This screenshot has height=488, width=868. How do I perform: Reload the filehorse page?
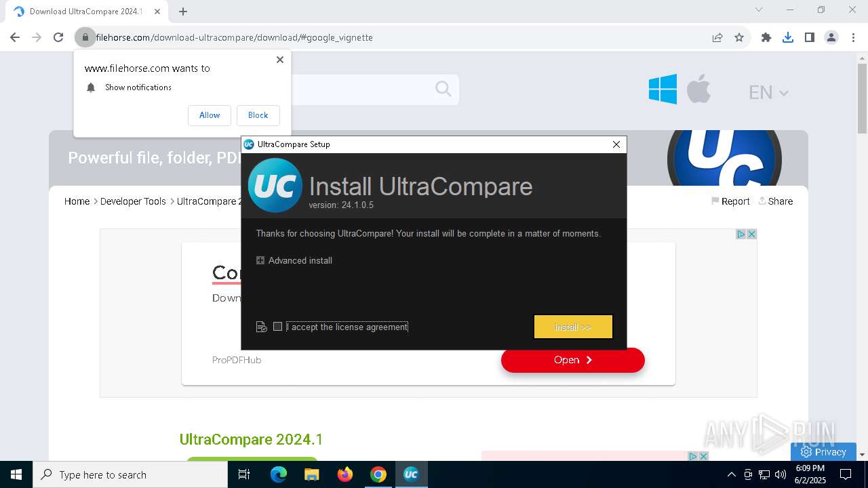point(58,37)
